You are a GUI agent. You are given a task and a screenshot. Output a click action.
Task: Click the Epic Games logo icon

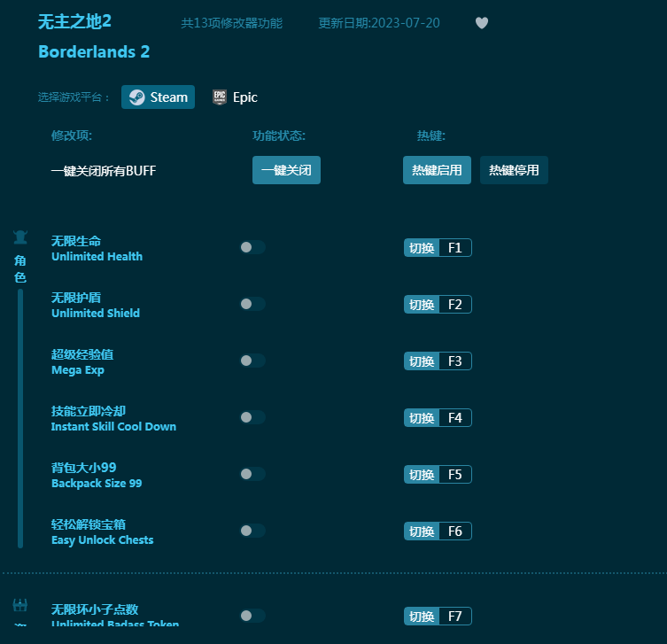click(220, 97)
